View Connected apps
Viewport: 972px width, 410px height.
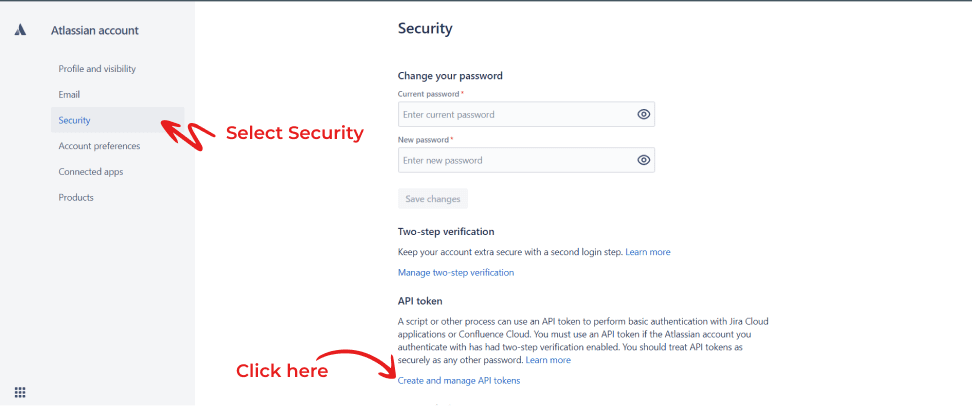pos(91,172)
